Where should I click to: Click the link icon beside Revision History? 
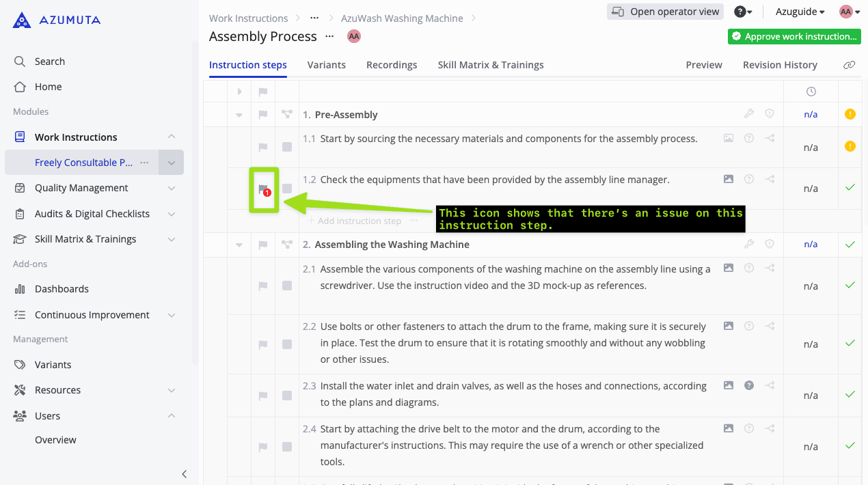tap(850, 64)
